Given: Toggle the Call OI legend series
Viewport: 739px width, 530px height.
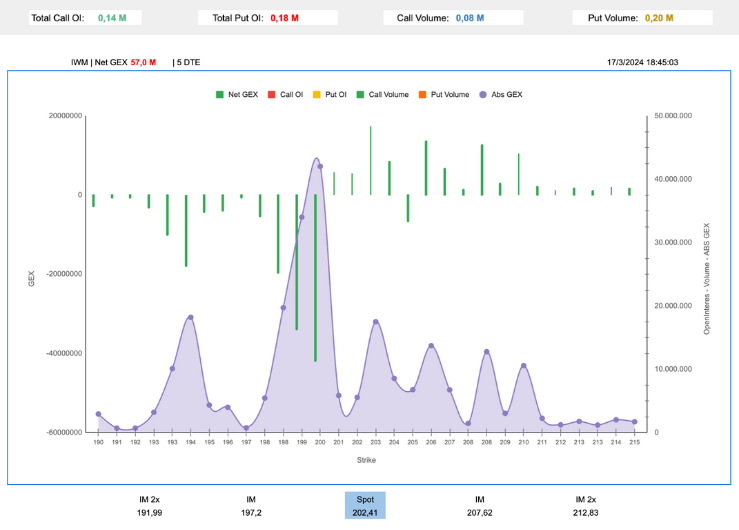Looking at the screenshot, I should coord(286,95).
